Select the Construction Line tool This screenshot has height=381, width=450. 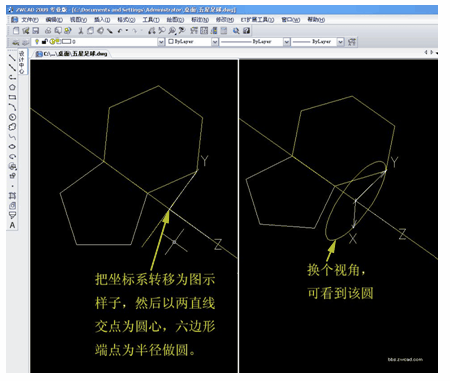coord(12,67)
